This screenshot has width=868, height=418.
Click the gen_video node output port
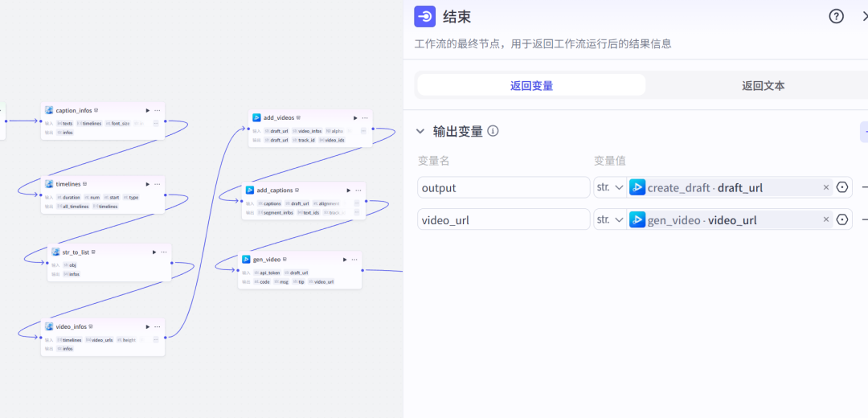click(362, 270)
